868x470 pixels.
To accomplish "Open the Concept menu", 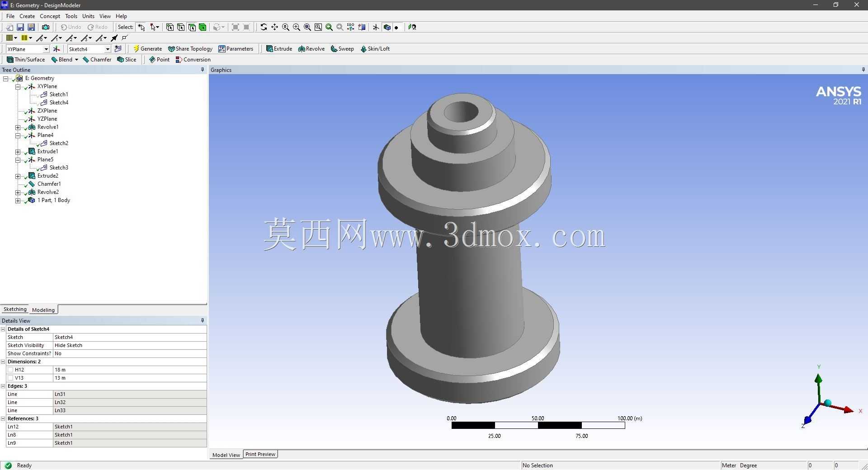I will pos(50,16).
